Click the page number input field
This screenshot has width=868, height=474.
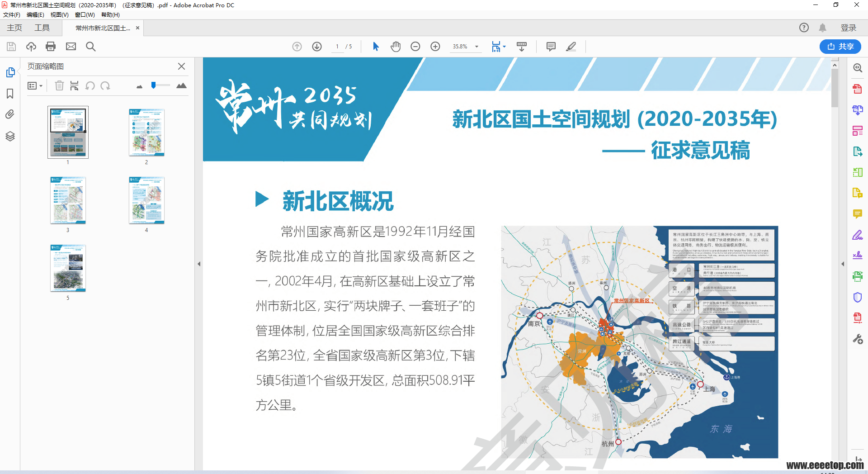pos(337,47)
